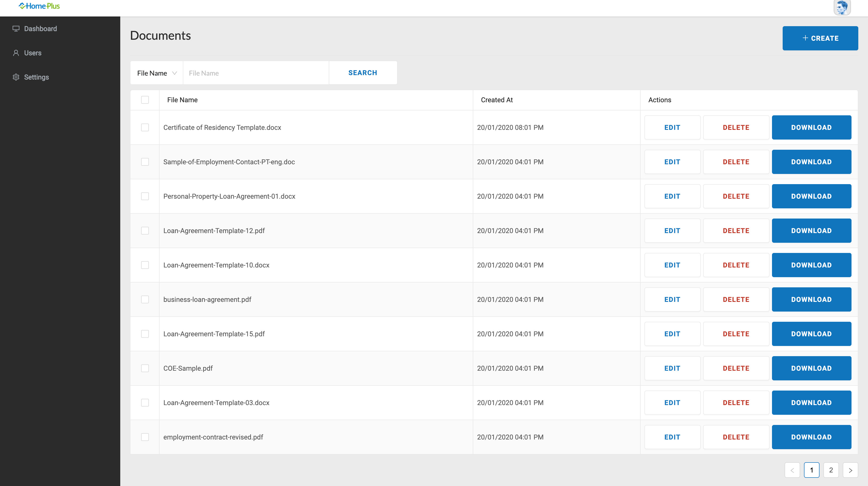This screenshot has height=486, width=868.
Task: Delete COE-Sample.pdf
Action: [736, 368]
